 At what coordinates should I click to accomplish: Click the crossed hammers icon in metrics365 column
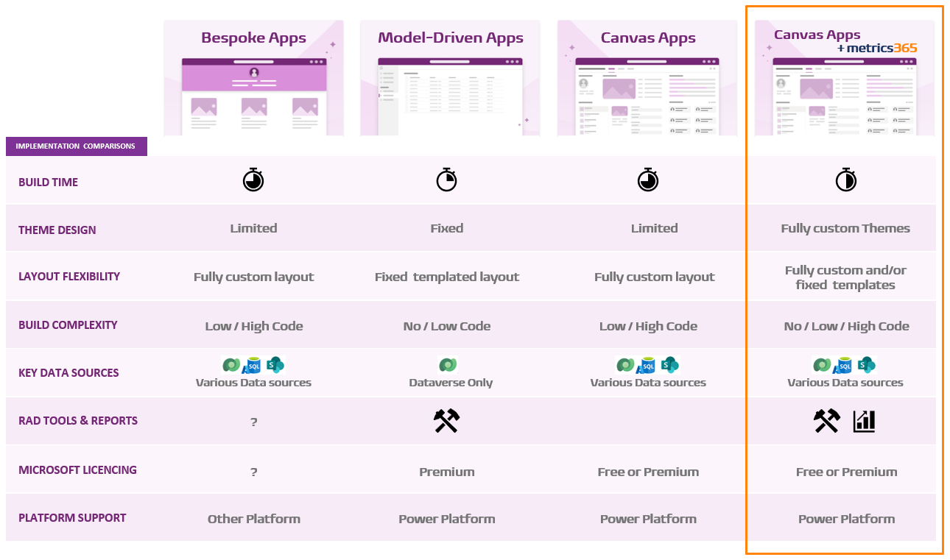(827, 421)
